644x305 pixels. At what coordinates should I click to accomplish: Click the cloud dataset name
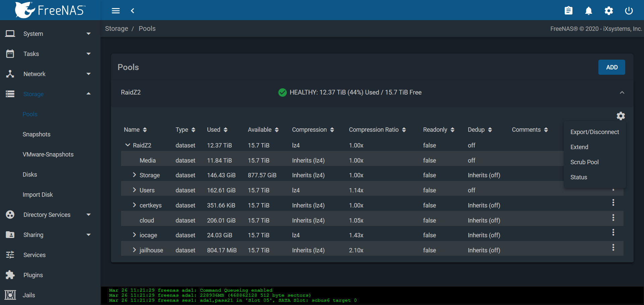pos(147,221)
